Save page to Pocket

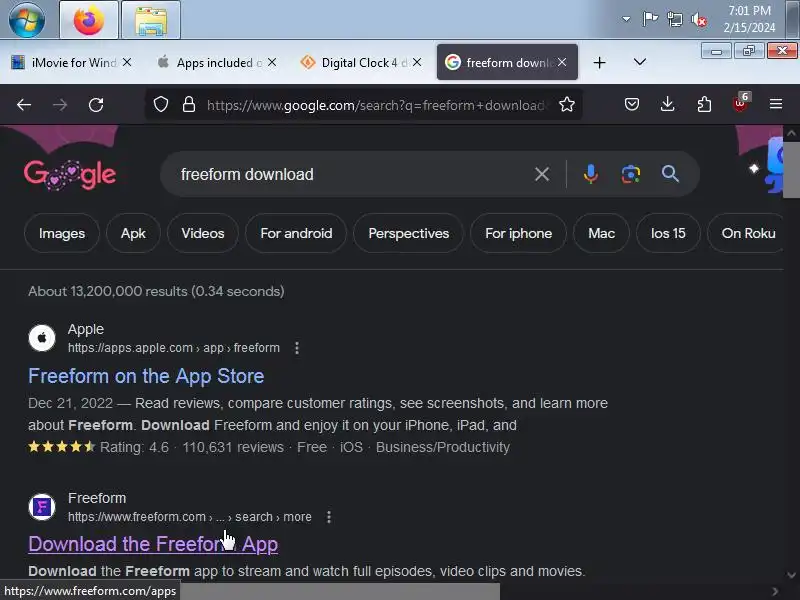point(632,105)
